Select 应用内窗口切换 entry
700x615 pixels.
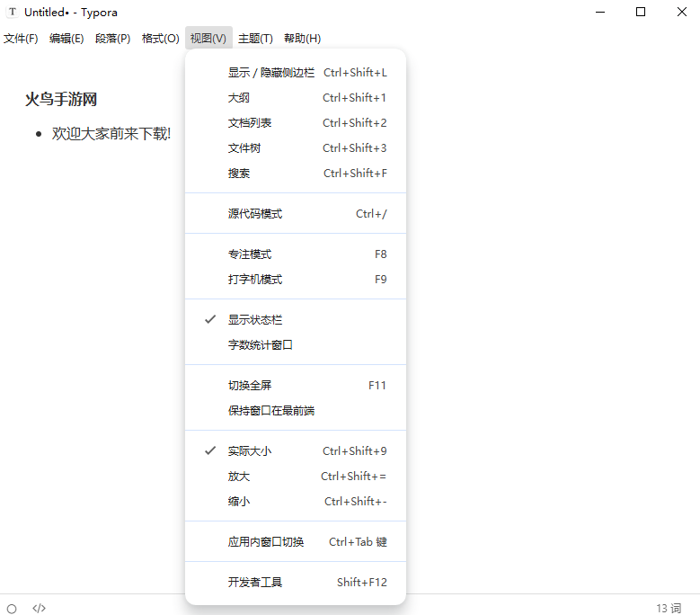[296, 542]
